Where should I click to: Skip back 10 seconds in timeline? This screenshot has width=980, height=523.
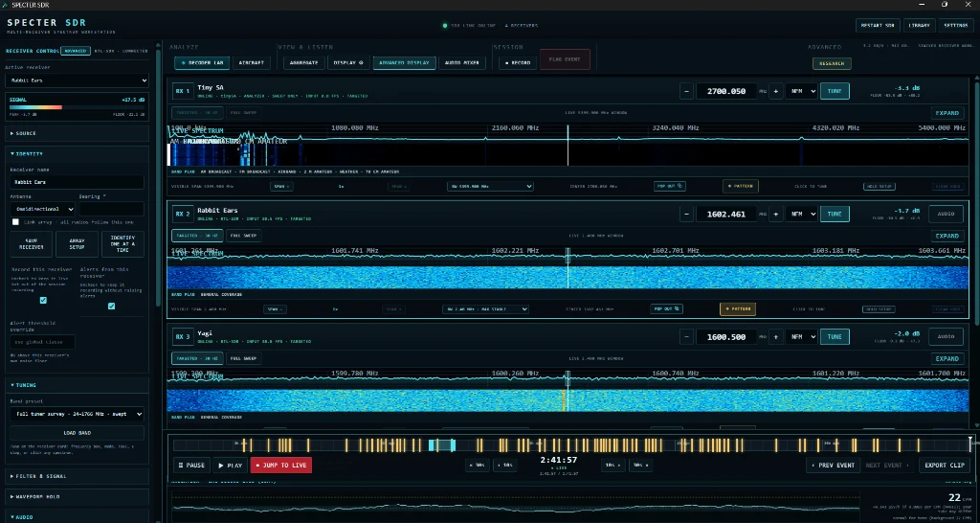coord(505,466)
